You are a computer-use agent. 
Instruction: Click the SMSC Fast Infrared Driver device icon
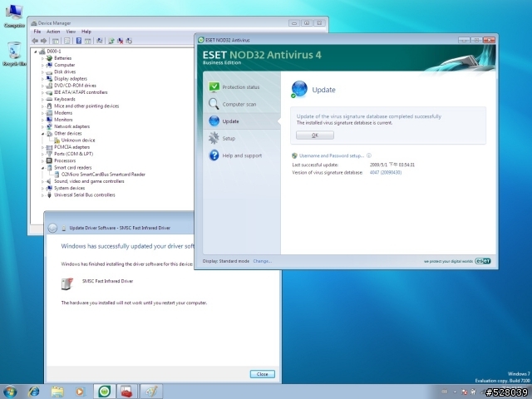click(67, 283)
